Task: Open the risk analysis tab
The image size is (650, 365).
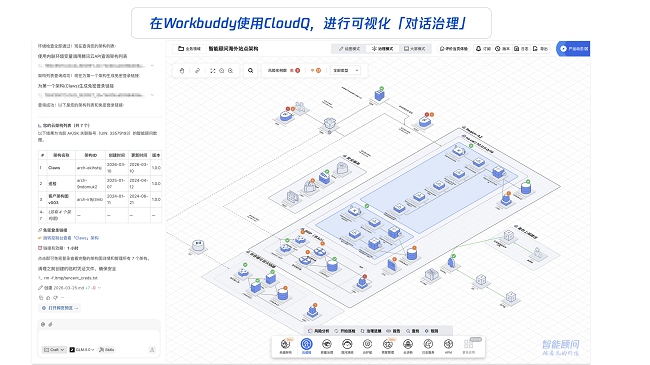Action: point(319,331)
